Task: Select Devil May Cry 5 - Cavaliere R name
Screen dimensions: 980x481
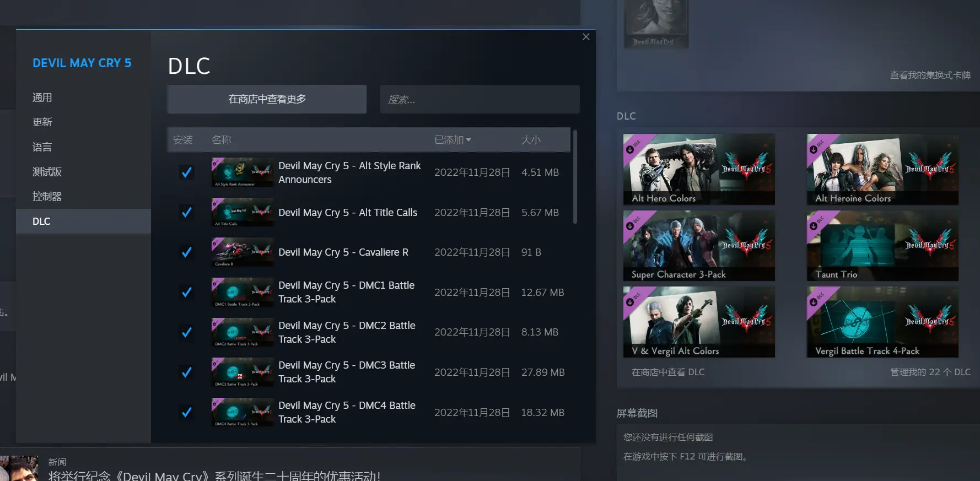Action: (343, 252)
